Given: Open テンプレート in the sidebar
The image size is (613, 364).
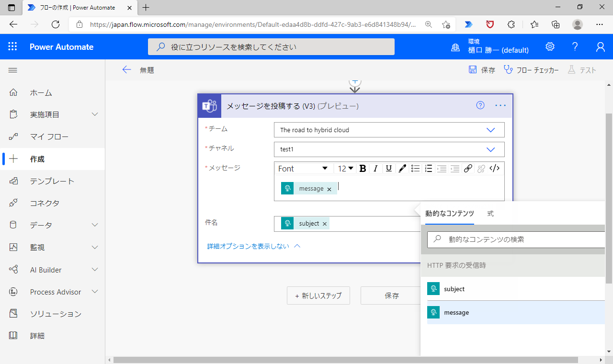Looking at the screenshot, I should click(x=52, y=181).
